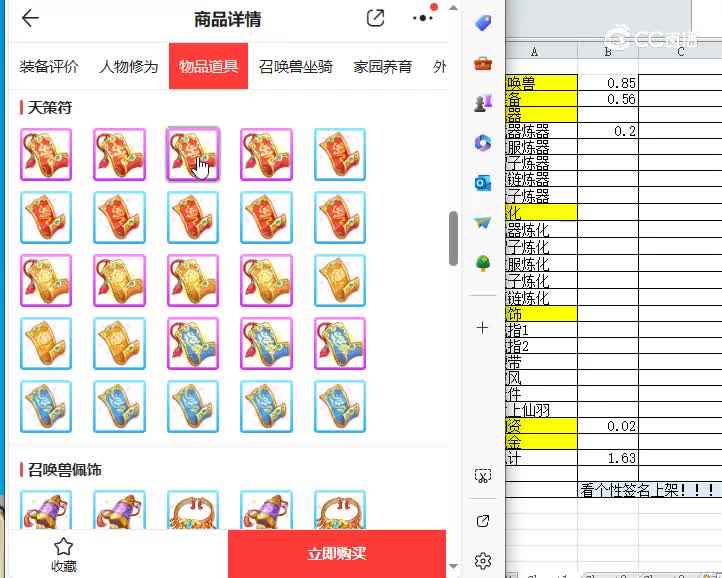Click the cell 看个性签名上架！！！
The height and width of the screenshot is (578, 722).
(x=650, y=490)
